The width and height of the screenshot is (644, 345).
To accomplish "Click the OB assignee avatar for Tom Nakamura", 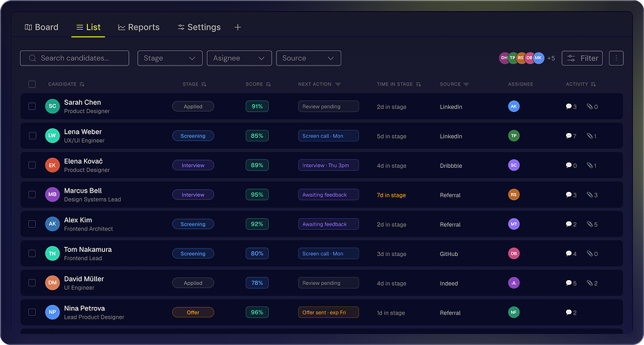I will [514, 253].
